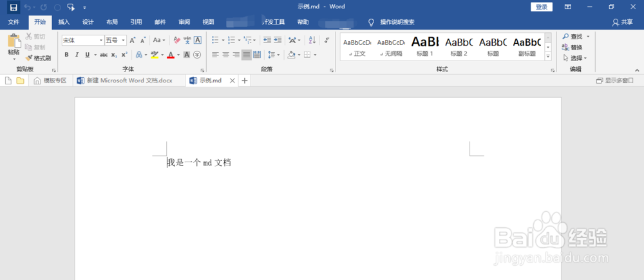
Task: Click 显示多窗口 button
Action: [615, 81]
